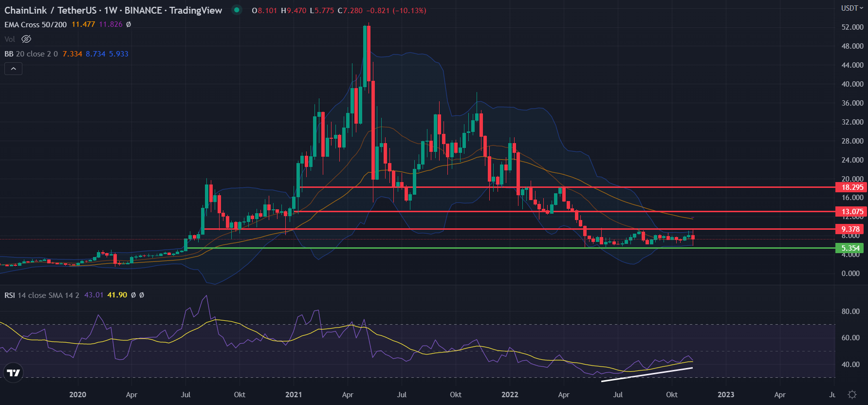
Task: Click the low price L5.775 value
Action: [322, 10]
